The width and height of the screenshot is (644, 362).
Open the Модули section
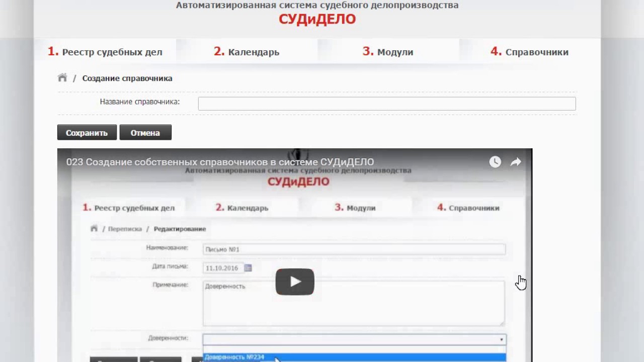tap(387, 51)
